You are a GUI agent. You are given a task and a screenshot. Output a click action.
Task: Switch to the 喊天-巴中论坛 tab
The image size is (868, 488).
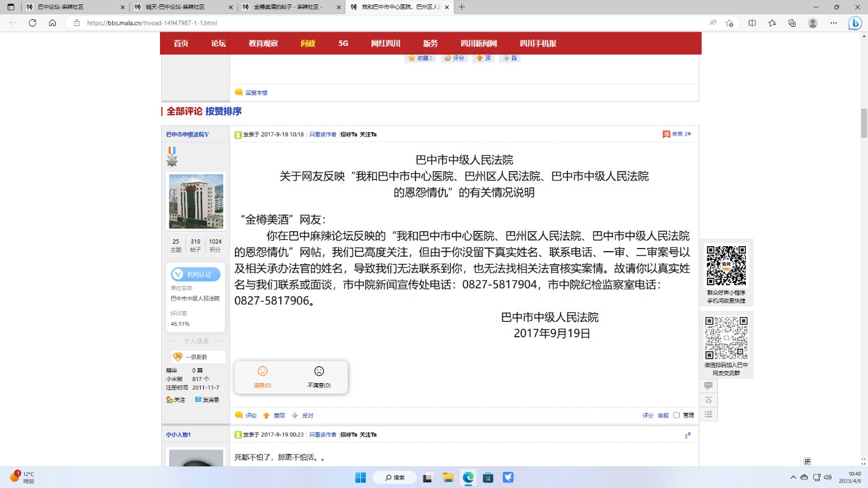[x=183, y=7]
